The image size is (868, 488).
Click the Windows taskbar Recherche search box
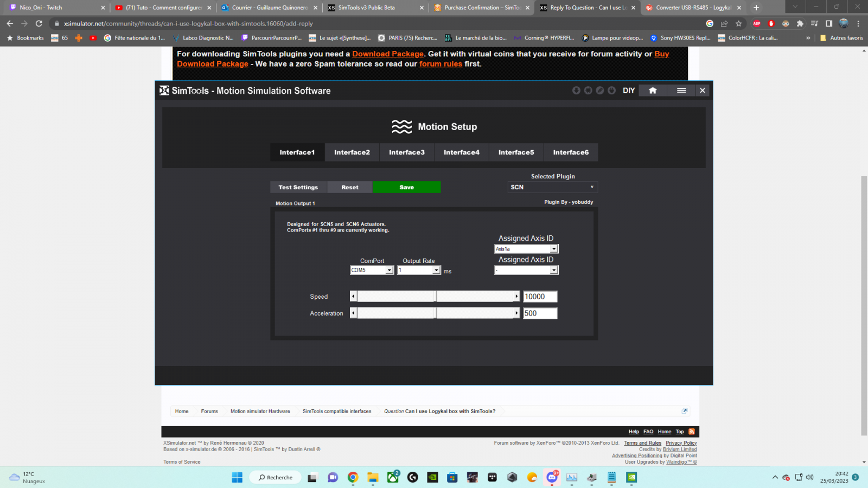coord(276,477)
